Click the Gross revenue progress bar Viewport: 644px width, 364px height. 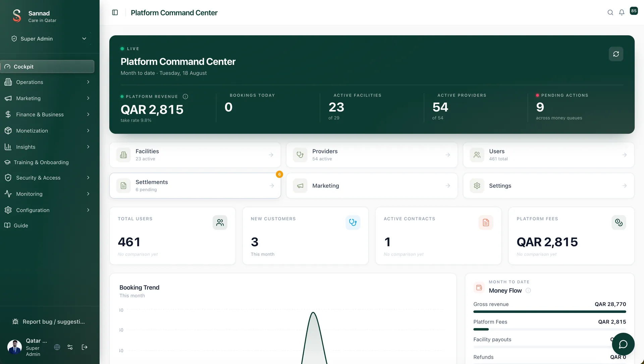point(549,312)
